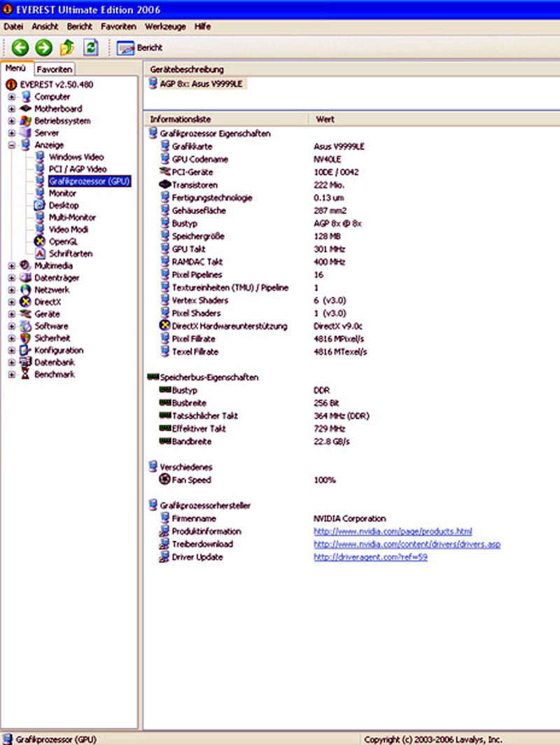Screen dimensions: 560x745
Task: Select the Geräte tree item
Action: click(47, 314)
